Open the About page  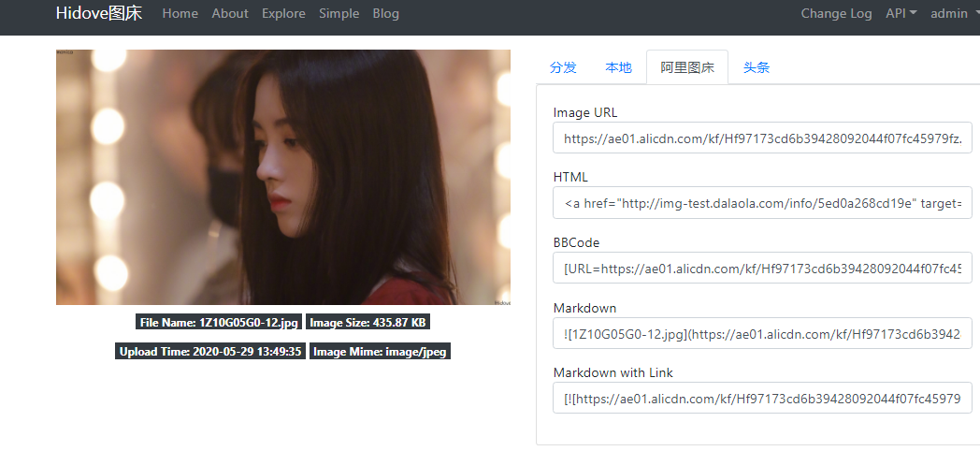tap(230, 13)
